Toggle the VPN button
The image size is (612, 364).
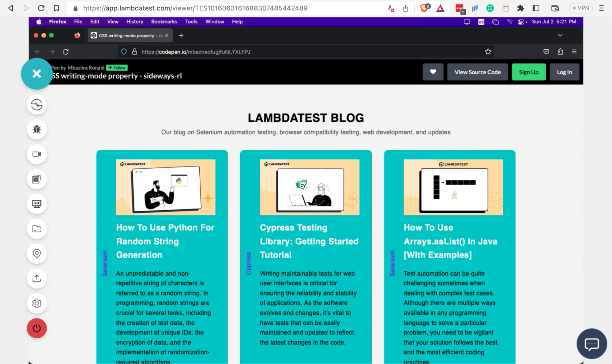(x=581, y=8)
